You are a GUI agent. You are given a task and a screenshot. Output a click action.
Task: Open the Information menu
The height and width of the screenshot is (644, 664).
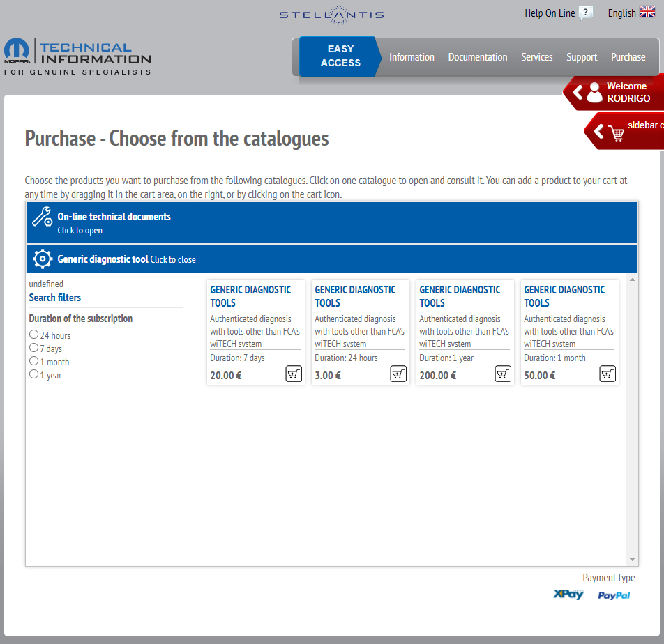[x=412, y=57]
